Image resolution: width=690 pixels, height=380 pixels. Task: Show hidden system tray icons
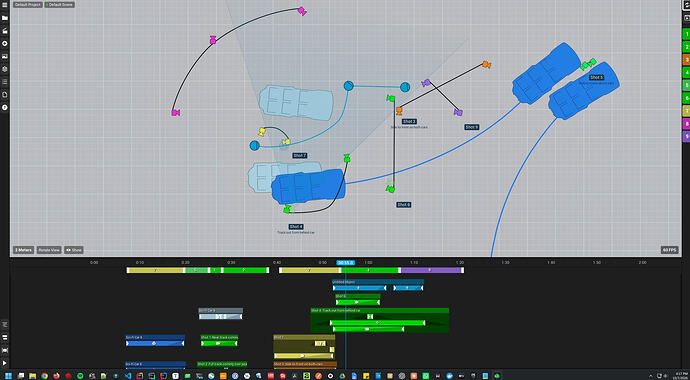click(652, 376)
